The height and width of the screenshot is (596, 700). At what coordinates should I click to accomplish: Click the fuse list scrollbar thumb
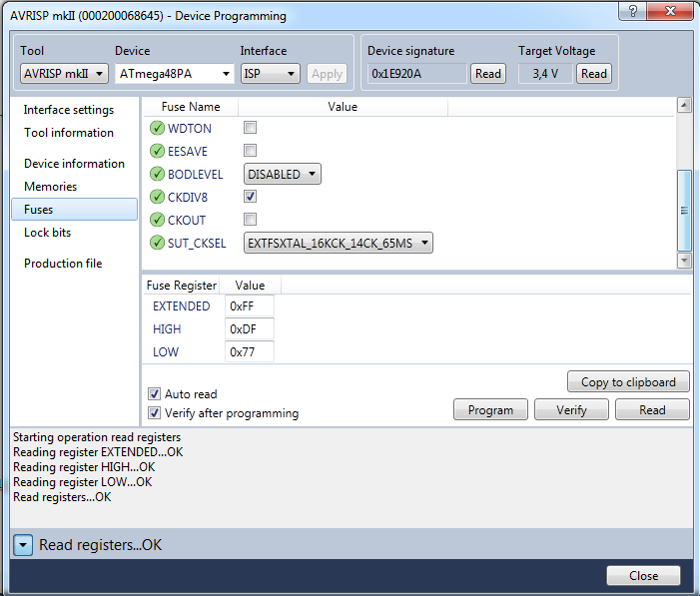click(684, 211)
